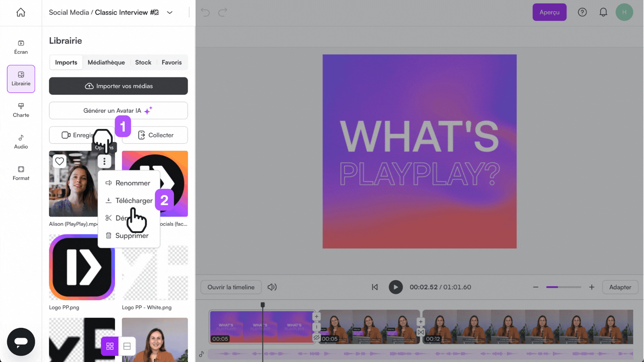
Task: Switch to the Audio panel
Action: coord(21,141)
